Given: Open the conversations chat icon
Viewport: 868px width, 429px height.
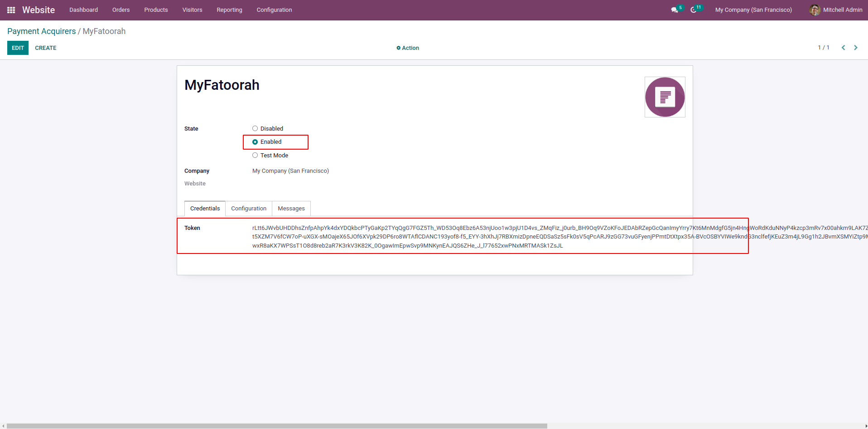Looking at the screenshot, I should click(675, 10).
